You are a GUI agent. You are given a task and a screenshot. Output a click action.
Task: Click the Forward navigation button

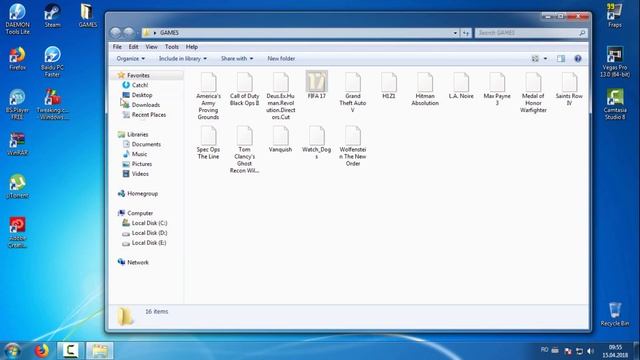click(x=129, y=33)
